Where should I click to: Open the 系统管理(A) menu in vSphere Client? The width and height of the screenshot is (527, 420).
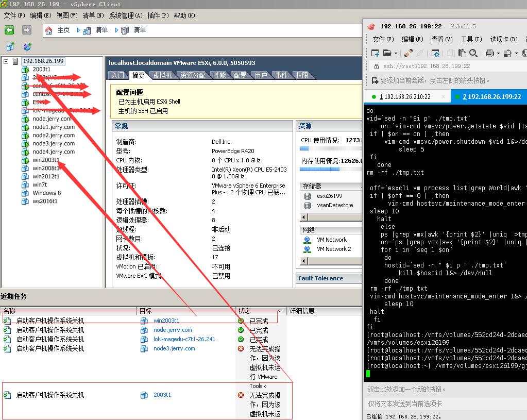(x=125, y=15)
